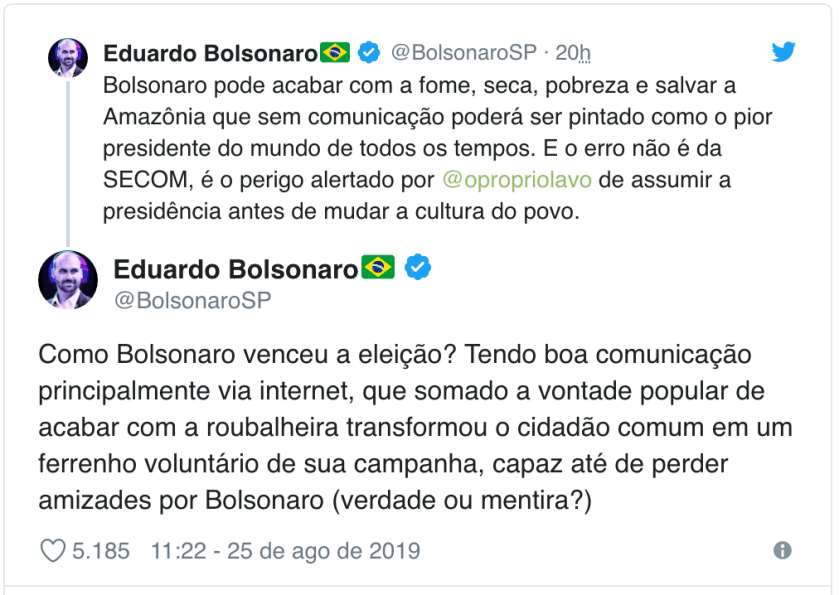
Task: Open the tweet info circle icon
Action: tap(783, 551)
